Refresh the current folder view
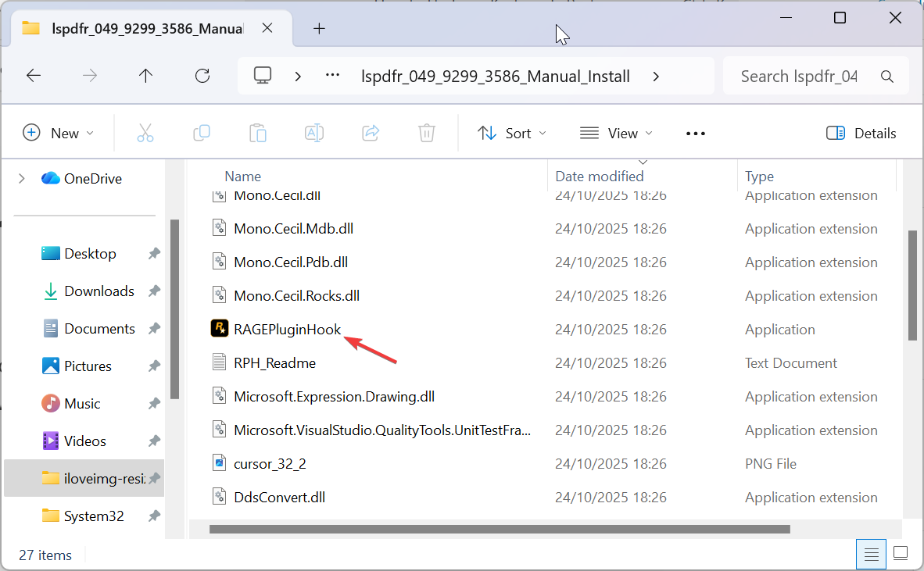Image resolution: width=924 pixels, height=571 pixels. coord(202,76)
